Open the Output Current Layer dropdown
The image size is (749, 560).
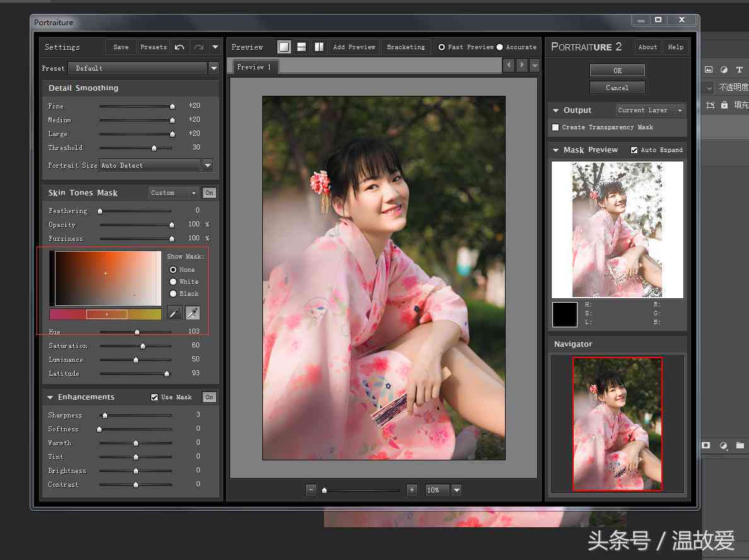click(x=650, y=110)
